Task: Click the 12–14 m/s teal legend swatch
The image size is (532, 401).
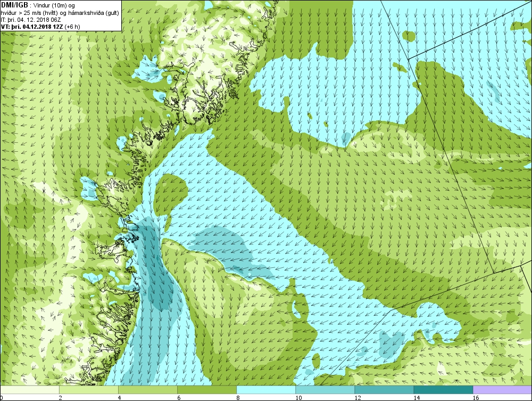Action: click(384, 390)
